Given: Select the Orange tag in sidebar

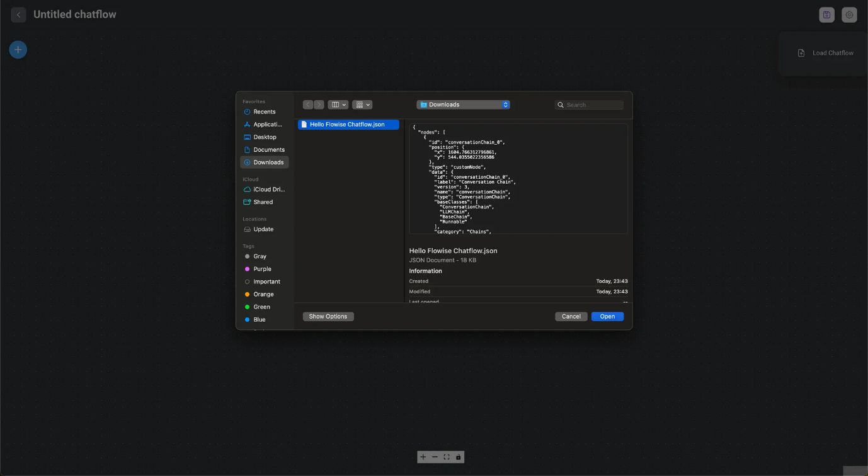Looking at the screenshot, I should pos(263,294).
